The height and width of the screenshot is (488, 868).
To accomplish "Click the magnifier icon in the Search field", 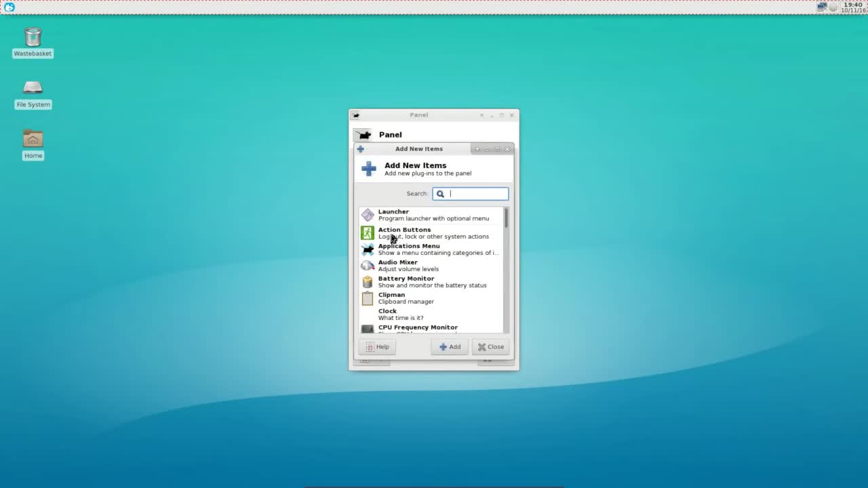I will coord(440,194).
